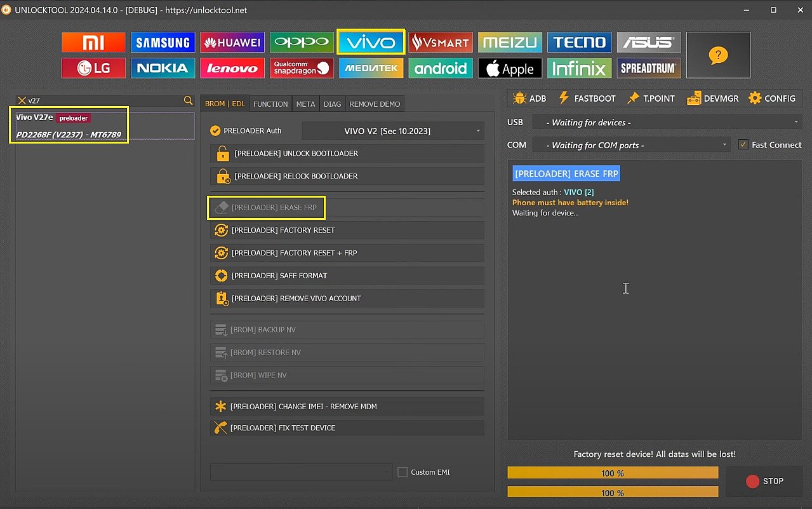Select the Nokia brand logo
Viewport: 812px width, 509px height.
pos(163,68)
